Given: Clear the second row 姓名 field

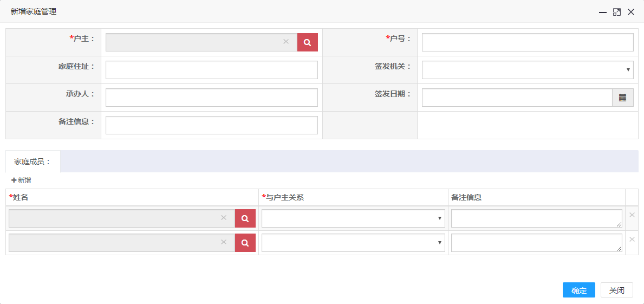Looking at the screenshot, I should coord(224,242).
